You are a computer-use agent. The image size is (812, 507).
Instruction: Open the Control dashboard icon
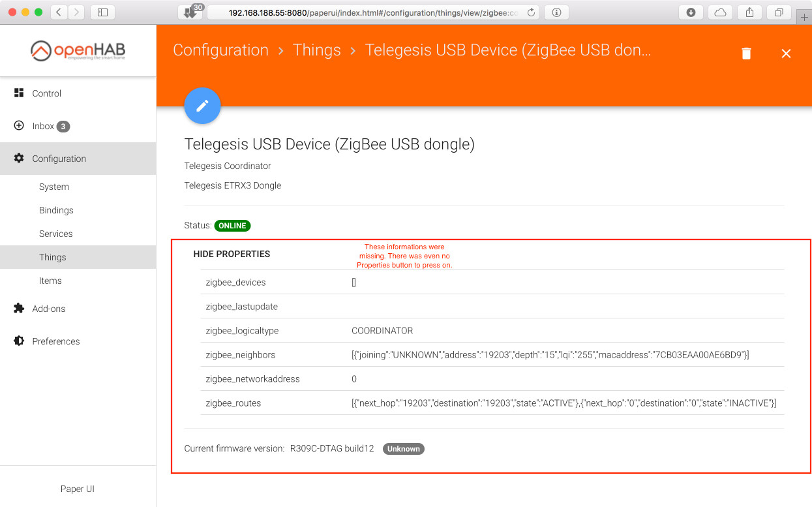(x=19, y=93)
